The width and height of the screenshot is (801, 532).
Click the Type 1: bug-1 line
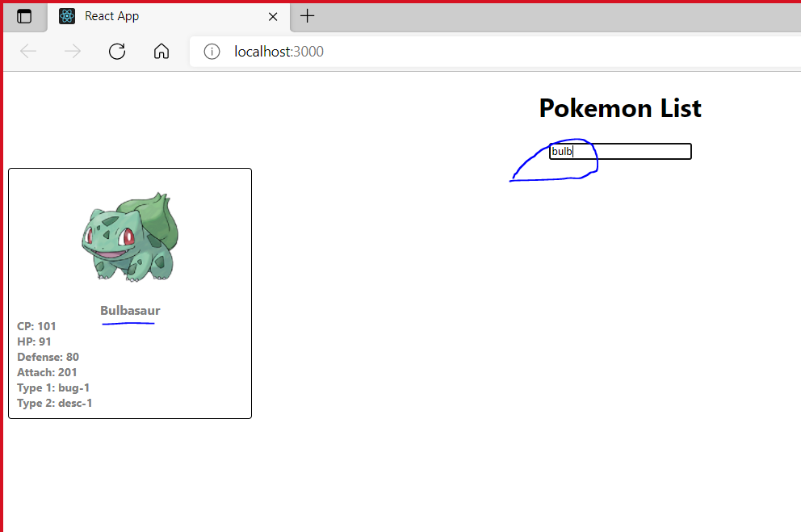pyautogui.click(x=53, y=387)
